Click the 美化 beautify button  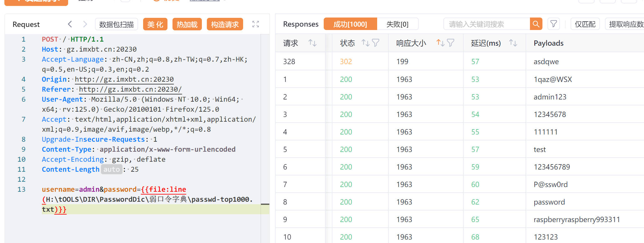coord(155,24)
